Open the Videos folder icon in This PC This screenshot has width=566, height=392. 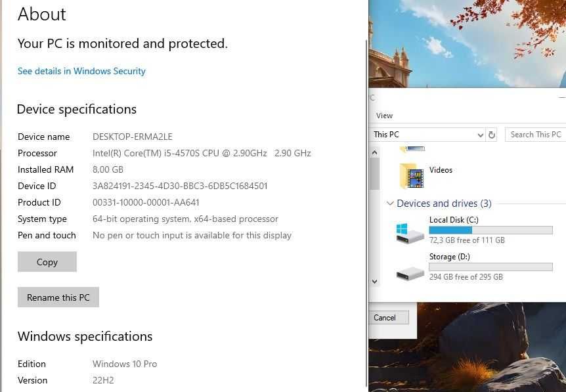412,176
